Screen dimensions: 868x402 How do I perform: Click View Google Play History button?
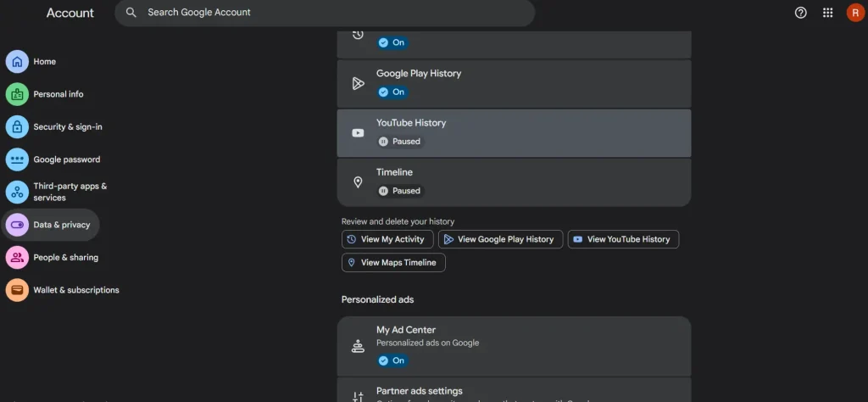pos(500,239)
